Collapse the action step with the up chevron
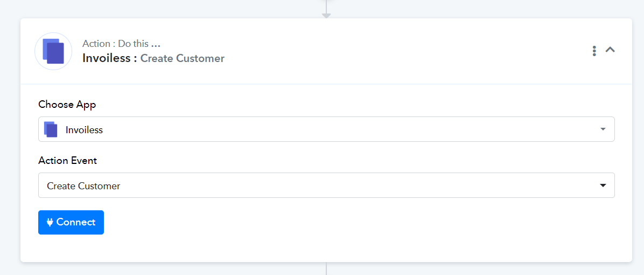This screenshot has height=275, width=644. point(610,50)
